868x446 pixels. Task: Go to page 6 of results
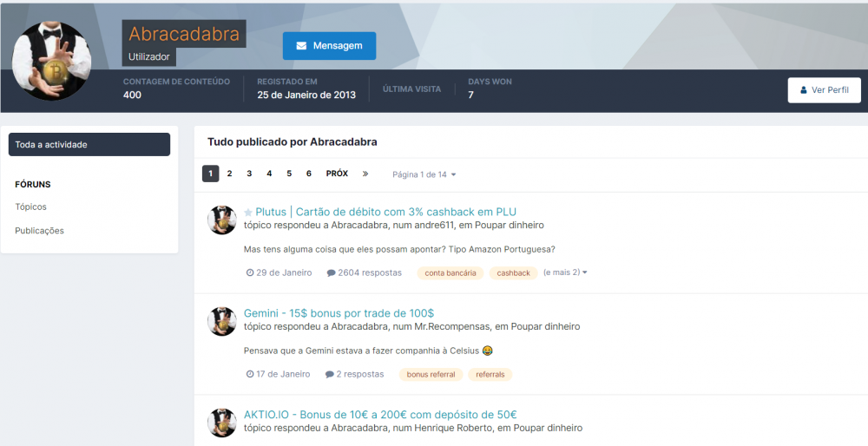[309, 174]
